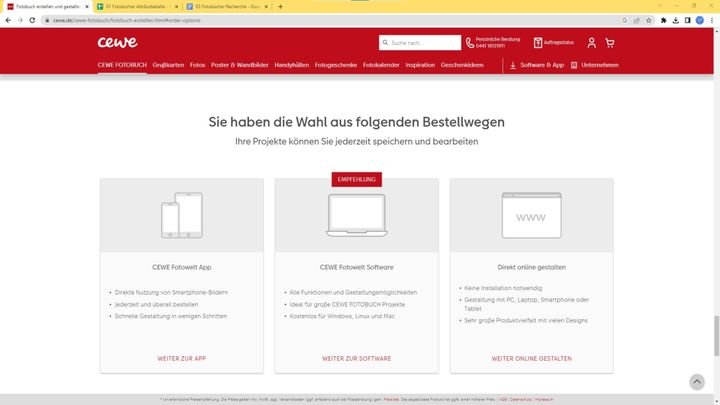Image resolution: width=720 pixels, height=405 pixels.
Task: Open the Chrome three-dot menu
Action: point(712,20)
